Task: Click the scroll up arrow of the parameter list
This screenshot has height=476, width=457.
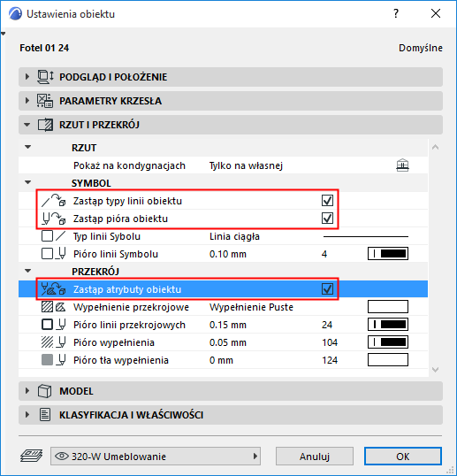Action: 436,147
